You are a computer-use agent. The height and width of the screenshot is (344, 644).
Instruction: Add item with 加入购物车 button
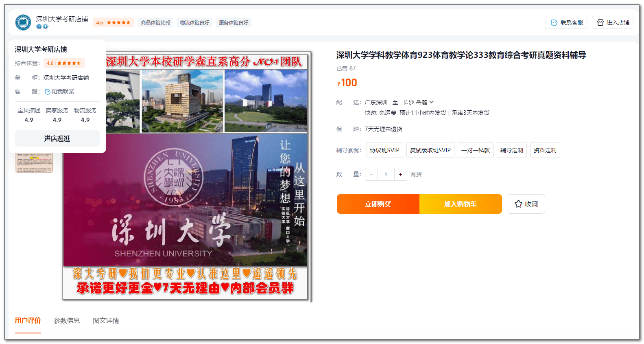click(x=460, y=204)
